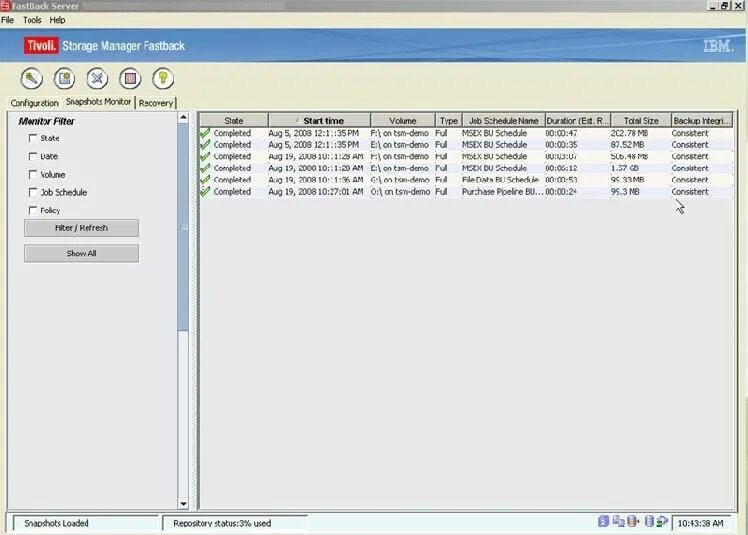Sort by the Type column header

pos(448,121)
